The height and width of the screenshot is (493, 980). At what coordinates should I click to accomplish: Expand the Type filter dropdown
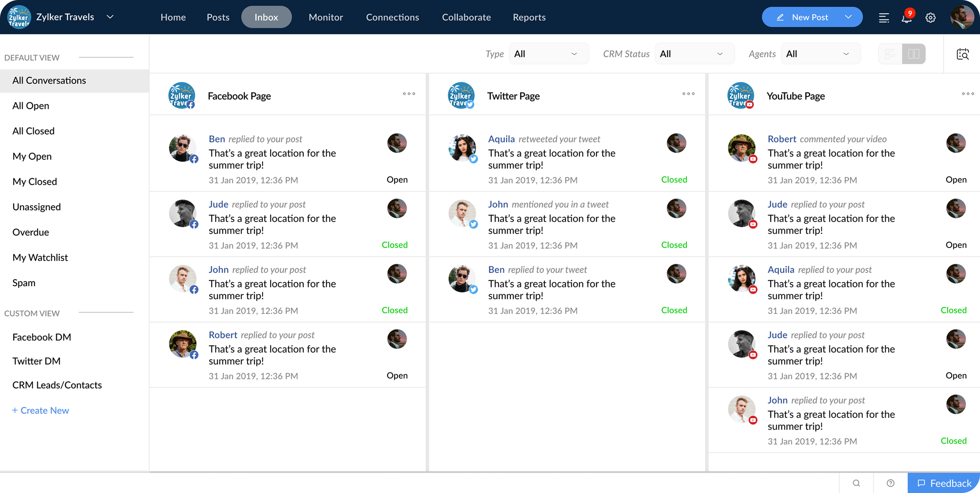tap(548, 54)
